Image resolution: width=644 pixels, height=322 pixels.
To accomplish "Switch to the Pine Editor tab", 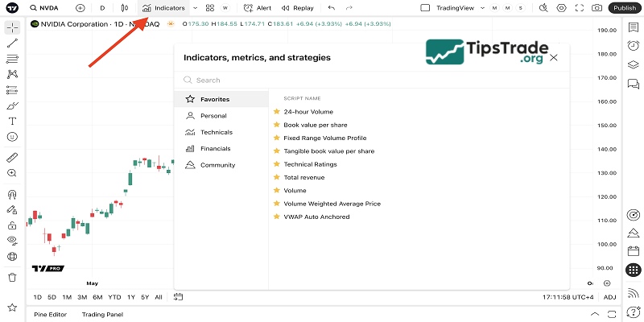I will point(50,314).
